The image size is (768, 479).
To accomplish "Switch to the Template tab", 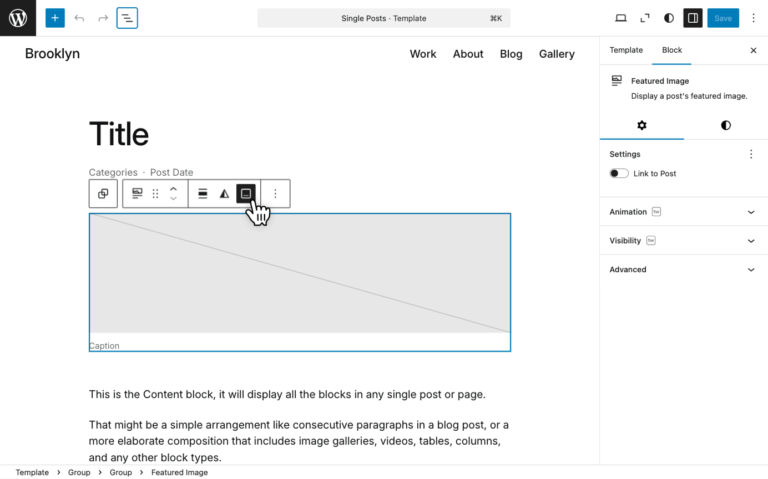I will point(626,50).
